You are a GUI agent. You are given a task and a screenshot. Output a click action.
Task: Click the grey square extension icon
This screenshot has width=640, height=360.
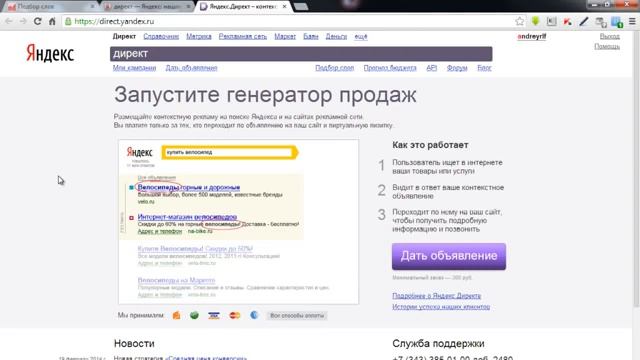[551, 21]
